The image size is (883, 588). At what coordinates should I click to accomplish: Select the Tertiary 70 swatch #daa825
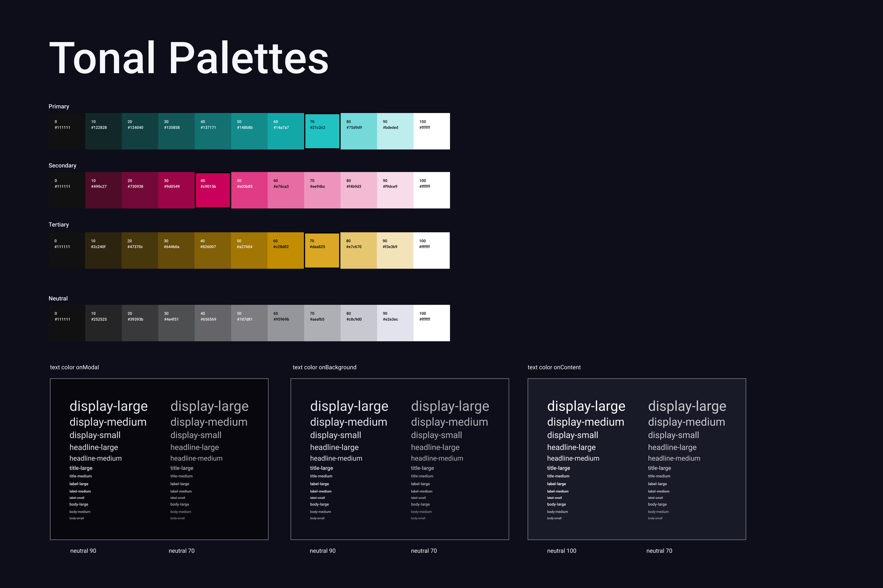(322, 250)
